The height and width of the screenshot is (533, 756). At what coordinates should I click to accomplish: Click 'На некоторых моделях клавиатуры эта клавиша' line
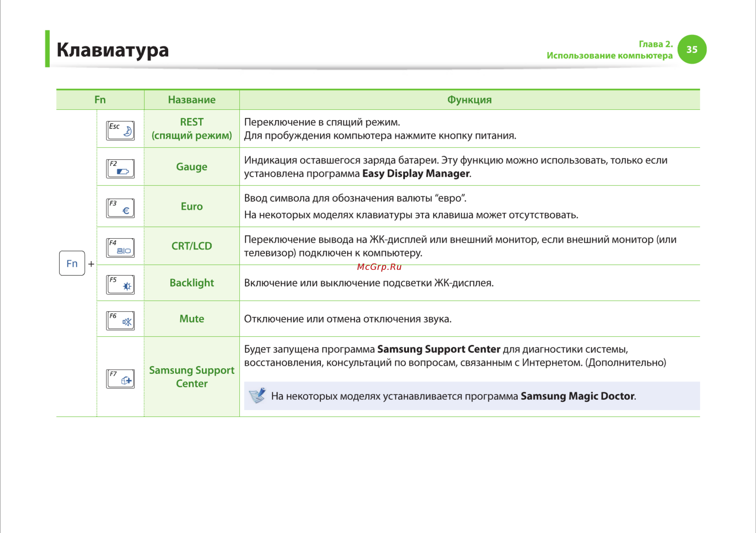click(411, 215)
